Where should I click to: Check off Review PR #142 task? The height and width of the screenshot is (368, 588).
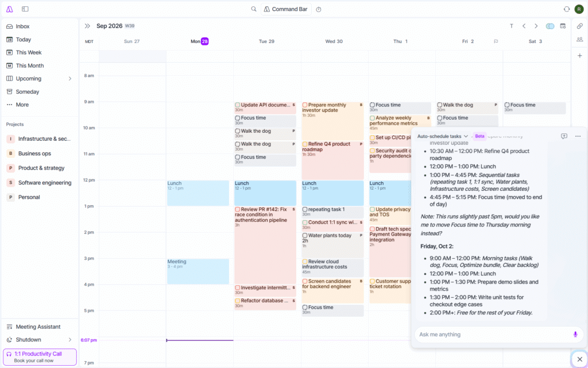(x=237, y=209)
